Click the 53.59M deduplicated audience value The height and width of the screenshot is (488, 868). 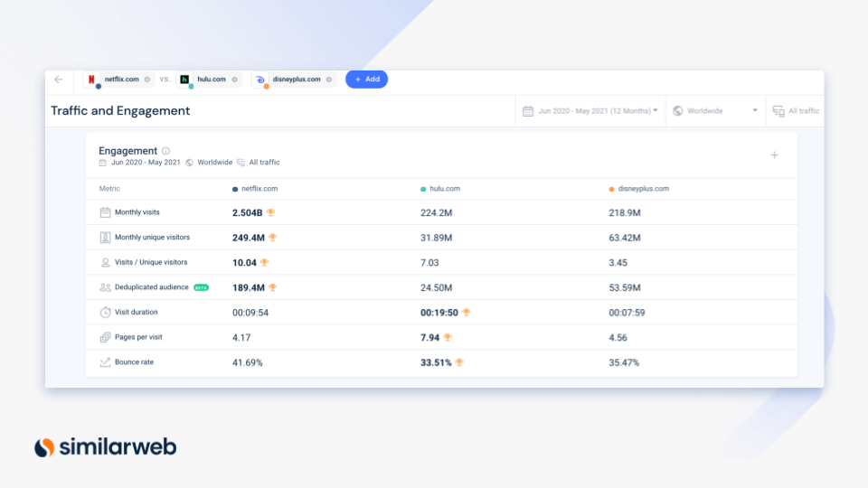[625, 287]
